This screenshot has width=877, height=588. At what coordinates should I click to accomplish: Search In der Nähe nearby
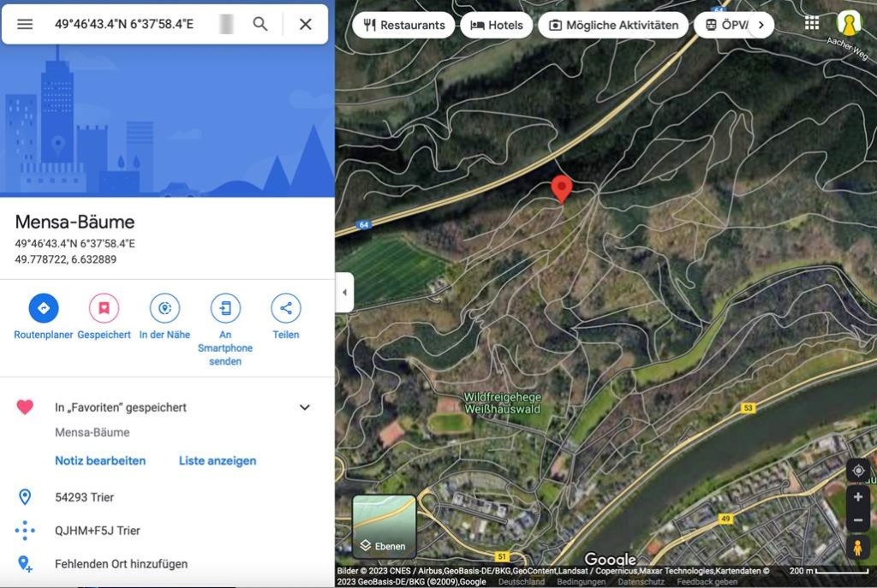click(164, 308)
